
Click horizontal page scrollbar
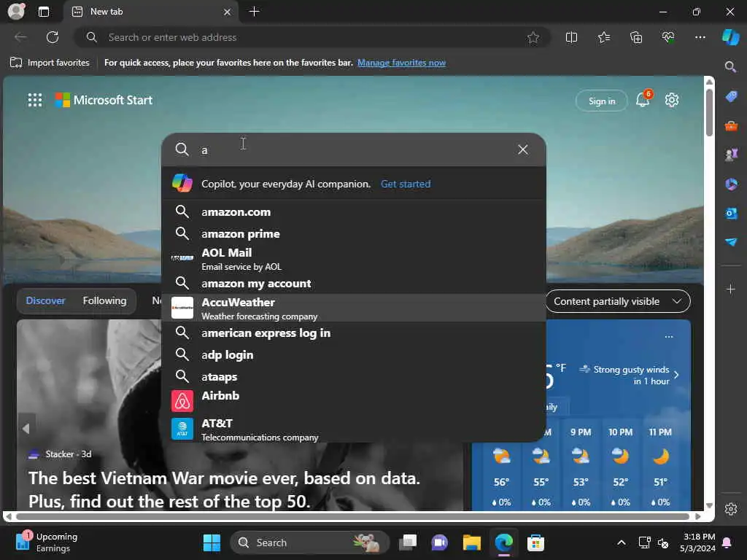[352, 517]
